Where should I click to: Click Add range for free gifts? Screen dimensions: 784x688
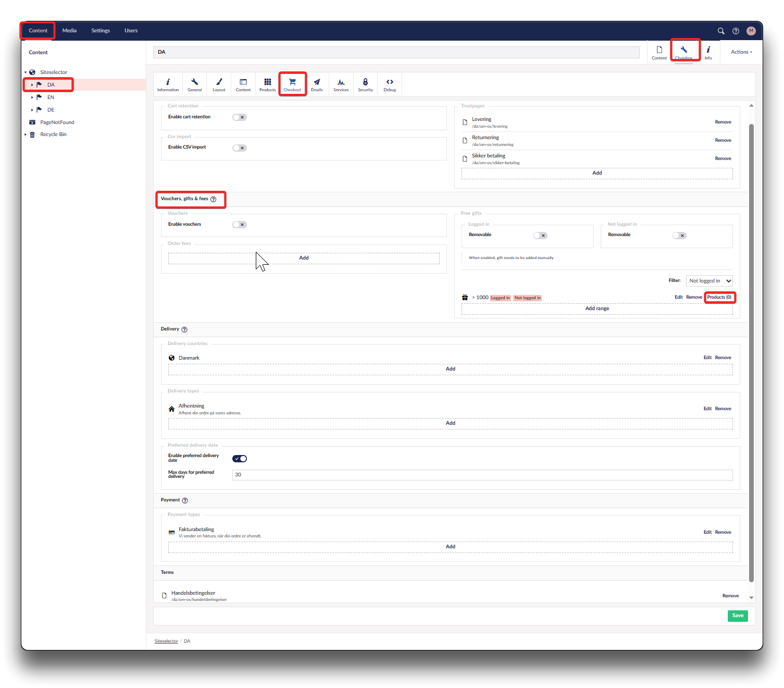pos(597,309)
